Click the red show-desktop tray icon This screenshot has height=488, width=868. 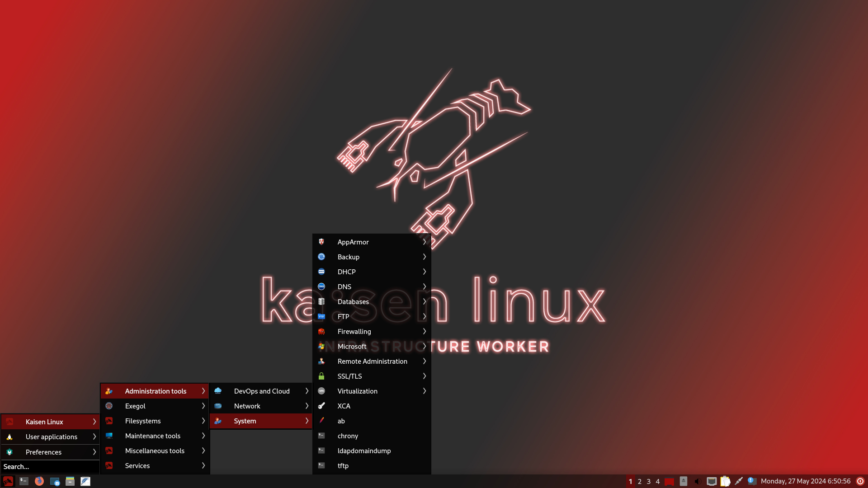tap(670, 482)
